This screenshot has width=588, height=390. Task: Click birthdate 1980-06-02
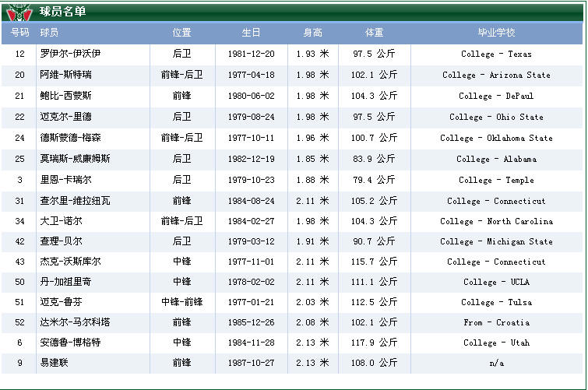coord(252,96)
